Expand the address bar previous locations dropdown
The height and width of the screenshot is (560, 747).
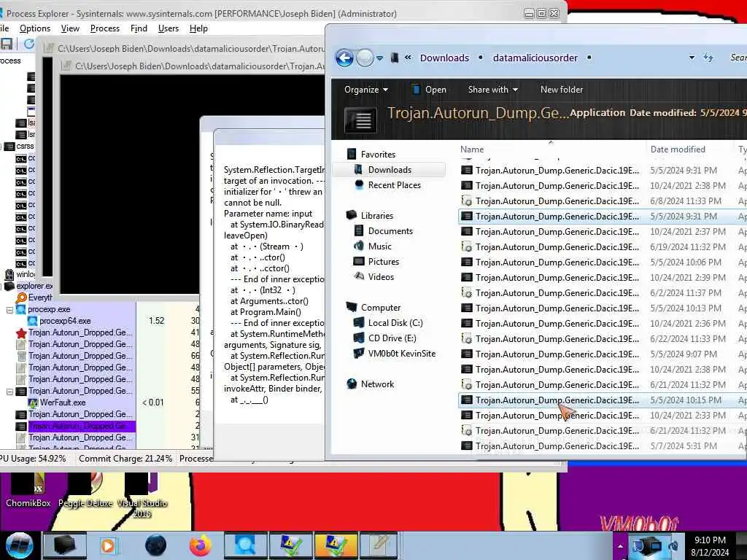tap(692, 58)
